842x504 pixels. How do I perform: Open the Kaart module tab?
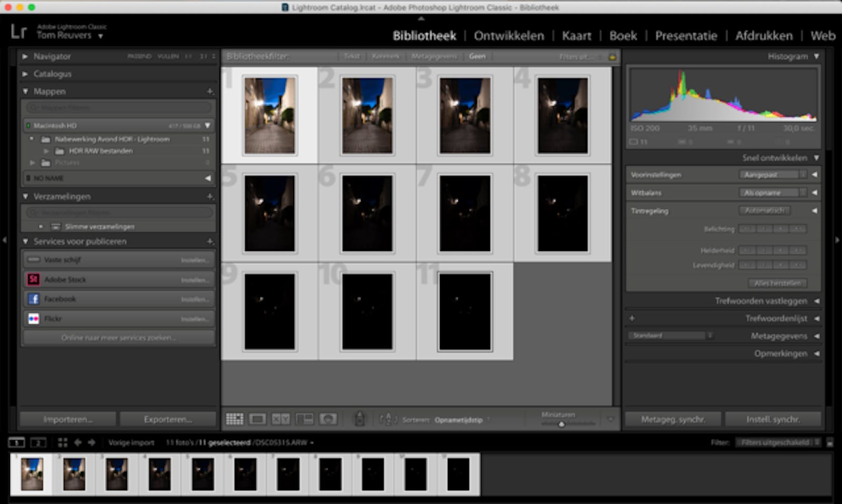tap(576, 36)
